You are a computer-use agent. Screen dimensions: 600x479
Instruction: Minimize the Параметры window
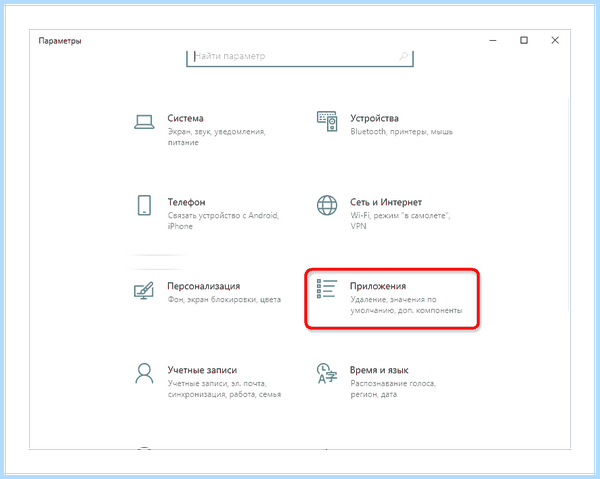click(493, 40)
